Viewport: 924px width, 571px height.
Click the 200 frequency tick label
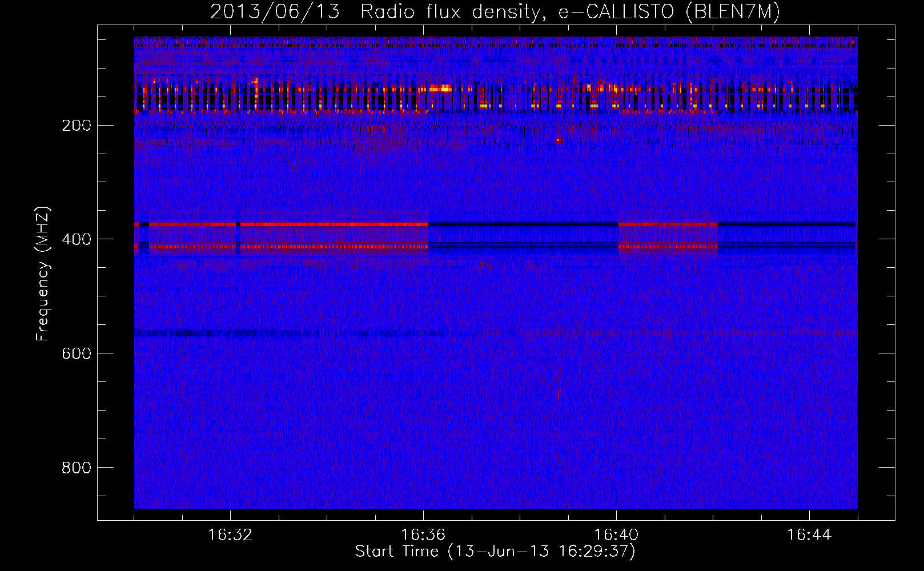pyautogui.click(x=77, y=126)
